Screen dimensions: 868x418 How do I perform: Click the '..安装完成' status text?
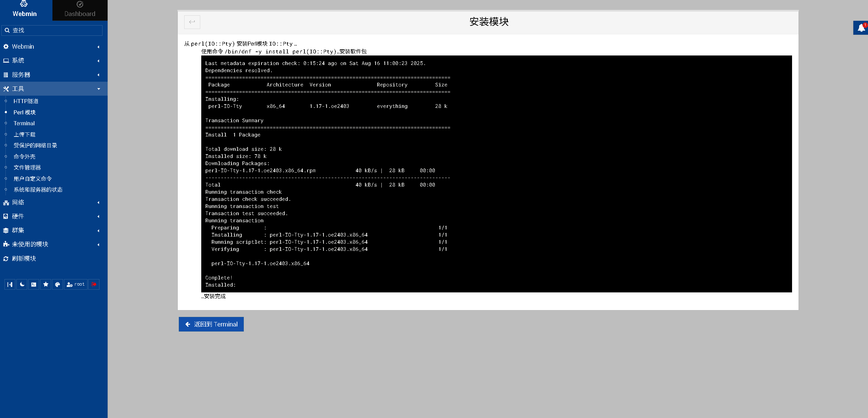(x=214, y=296)
